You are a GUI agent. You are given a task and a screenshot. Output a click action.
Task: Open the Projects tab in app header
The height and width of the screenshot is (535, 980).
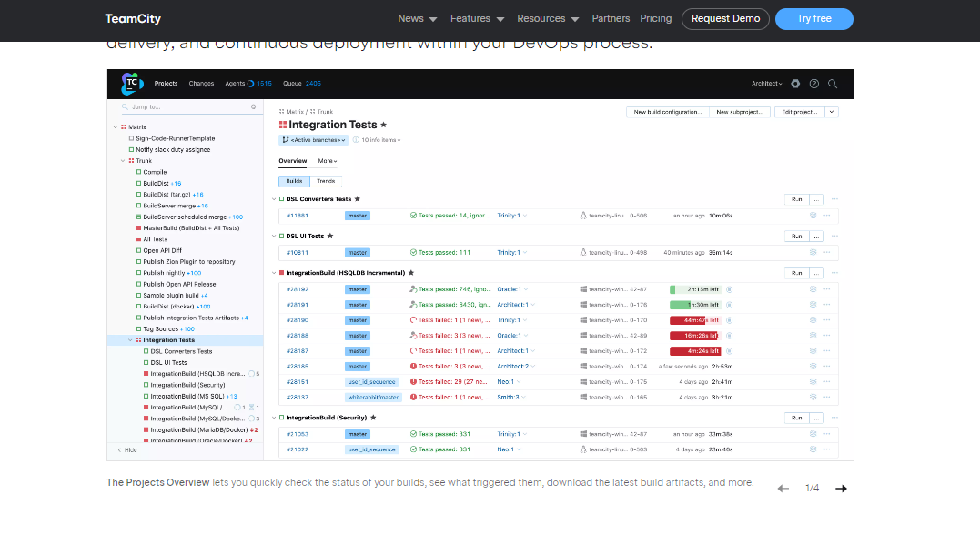pyautogui.click(x=166, y=84)
